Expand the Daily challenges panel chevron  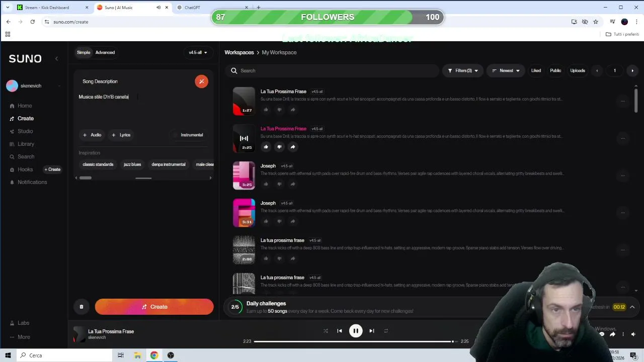632,307
